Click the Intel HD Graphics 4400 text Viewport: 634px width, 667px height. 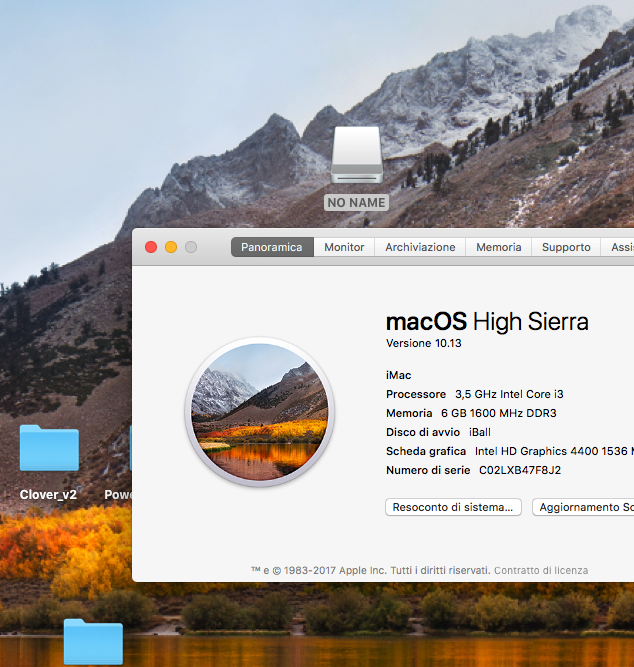point(537,451)
